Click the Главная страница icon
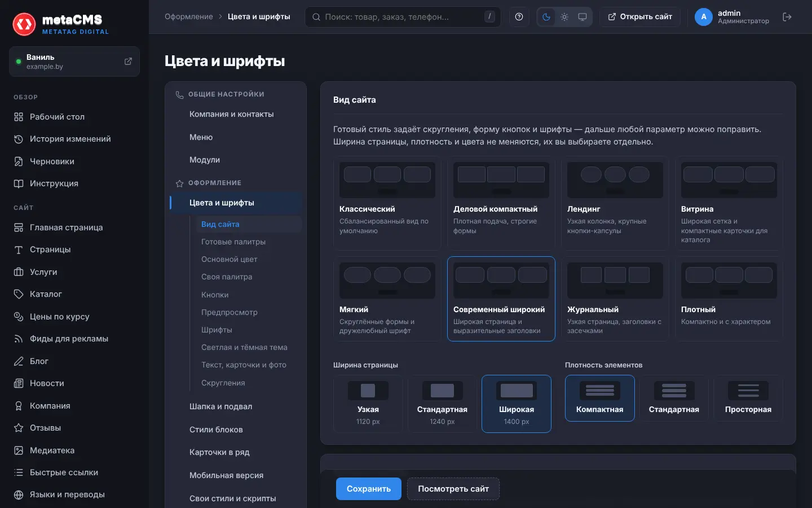The width and height of the screenshot is (812, 508). 19,227
